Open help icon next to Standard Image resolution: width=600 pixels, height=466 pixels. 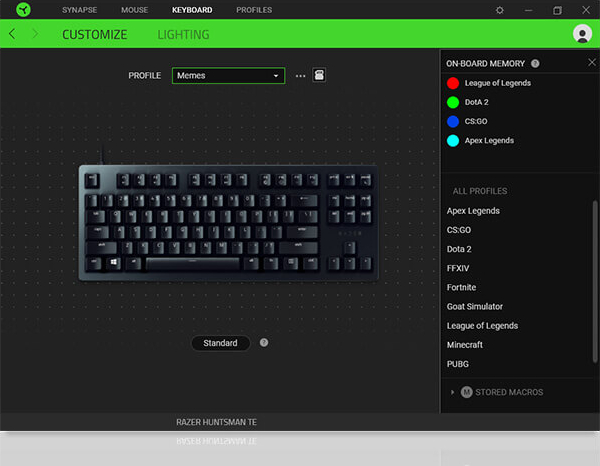(x=264, y=342)
